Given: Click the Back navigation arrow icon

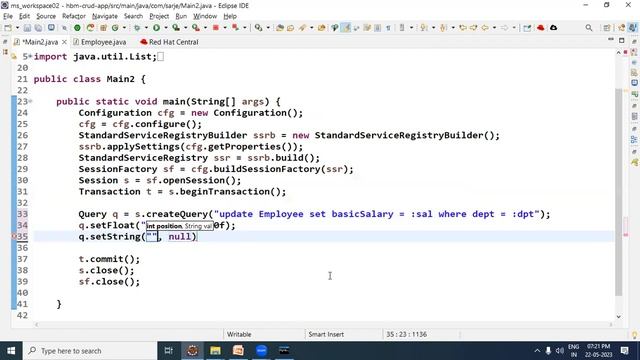Looking at the screenshot, I should pyautogui.click(x=484, y=28).
